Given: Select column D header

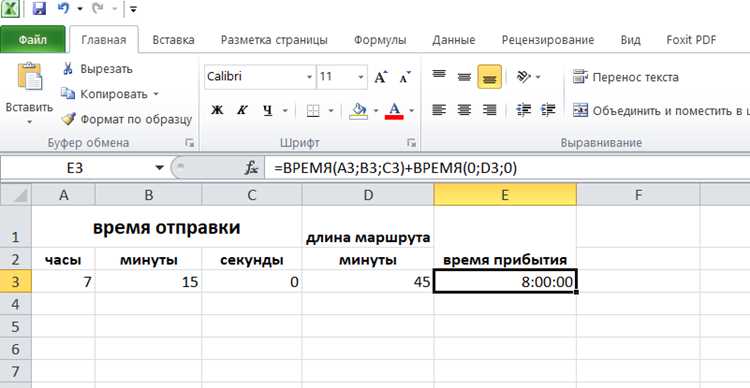Looking at the screenshot, I should tap(368, 195).
